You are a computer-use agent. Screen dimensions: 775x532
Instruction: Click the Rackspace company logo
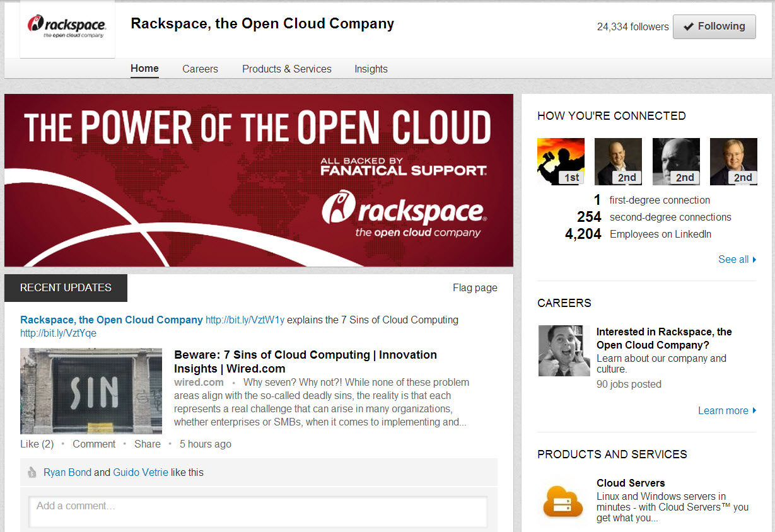[67, 28]
